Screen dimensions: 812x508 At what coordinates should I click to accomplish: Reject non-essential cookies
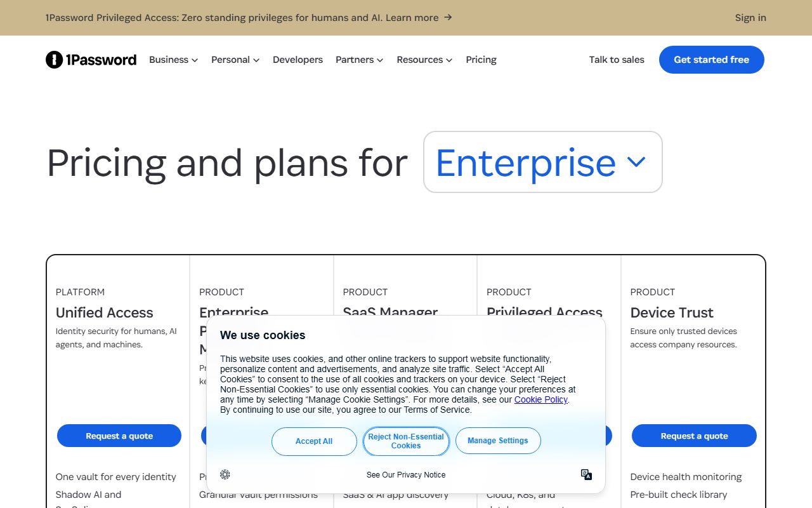point(406,441)
